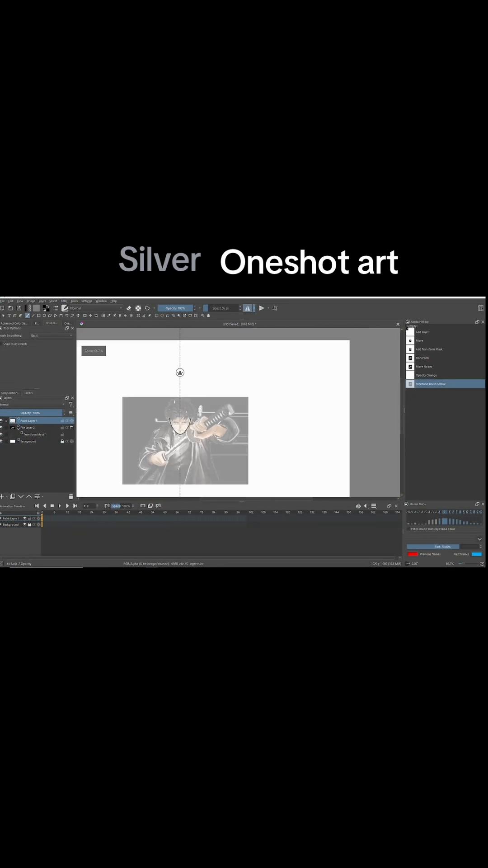
Task: Open the layer properties icon
Action: pos(37,496)
